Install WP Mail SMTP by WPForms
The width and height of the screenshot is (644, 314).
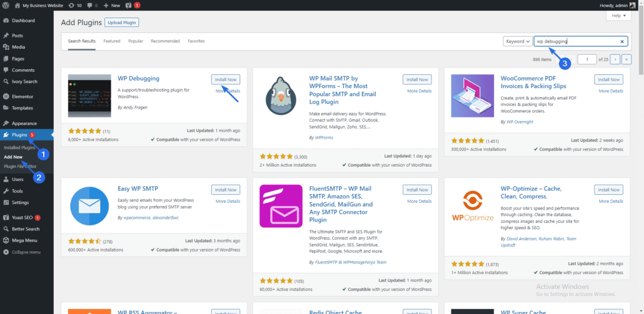(x=417, y=79)
